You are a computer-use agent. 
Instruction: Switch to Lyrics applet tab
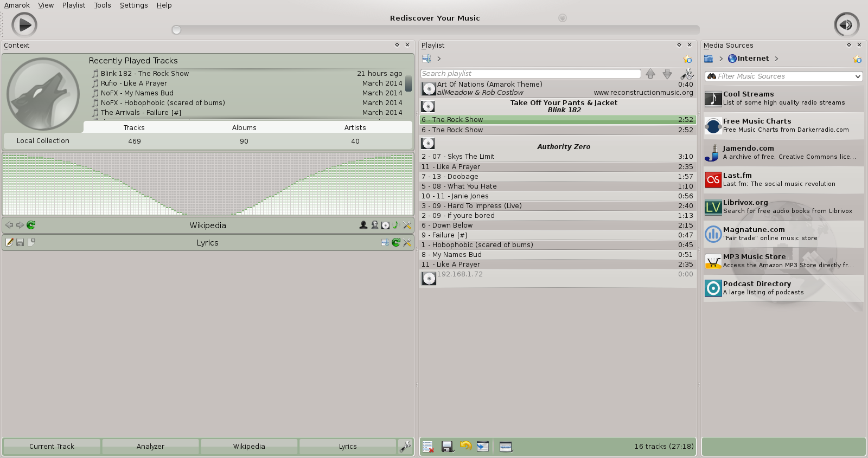click(348, 447)
